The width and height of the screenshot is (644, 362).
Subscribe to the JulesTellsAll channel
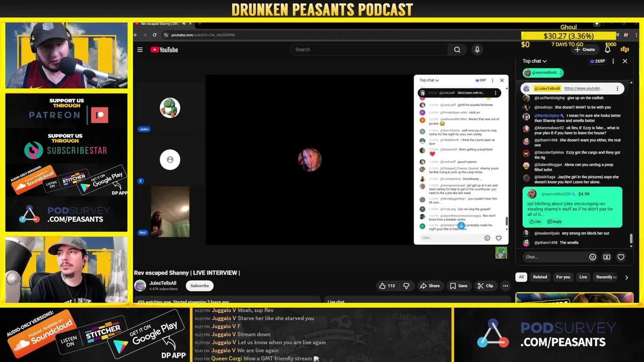(x=199, y=286)
